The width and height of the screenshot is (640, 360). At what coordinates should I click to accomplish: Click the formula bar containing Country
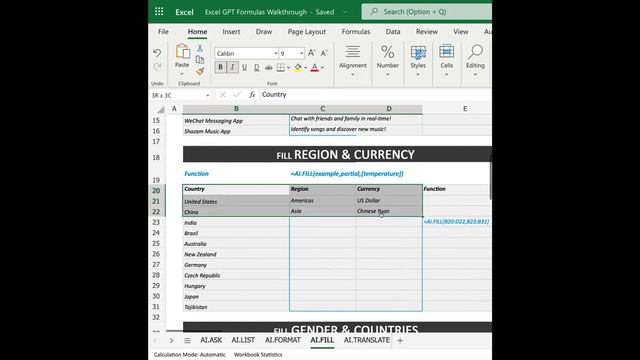(376, 95)
